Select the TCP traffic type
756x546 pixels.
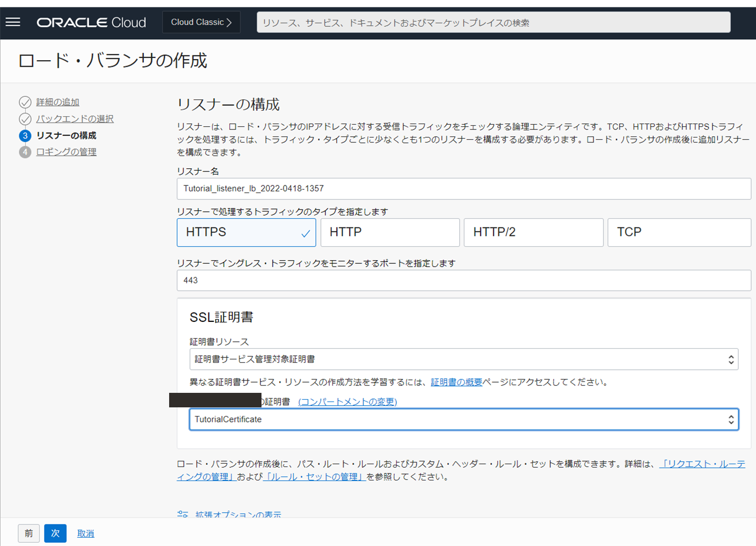tap(679, 232)
